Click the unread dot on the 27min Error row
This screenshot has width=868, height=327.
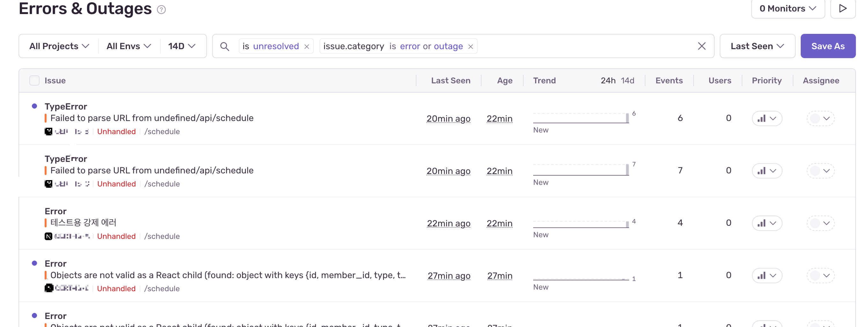(34, 263)
